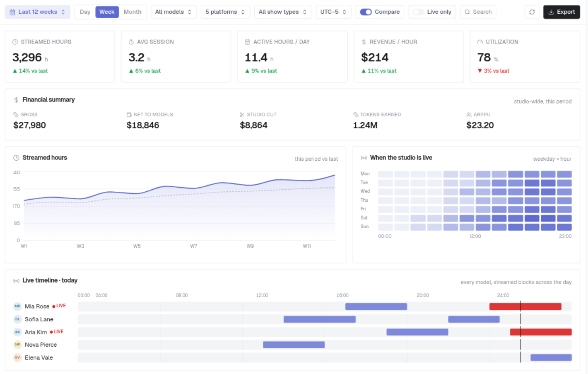
Task: Open the Last 12 weeks range dropdown
Action: 38,12
